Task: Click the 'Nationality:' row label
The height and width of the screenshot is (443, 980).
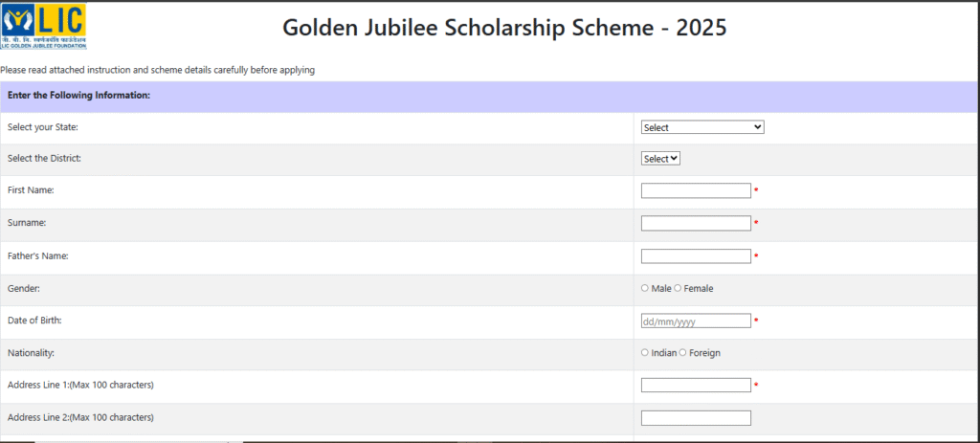Action: (x=33, y=353)
